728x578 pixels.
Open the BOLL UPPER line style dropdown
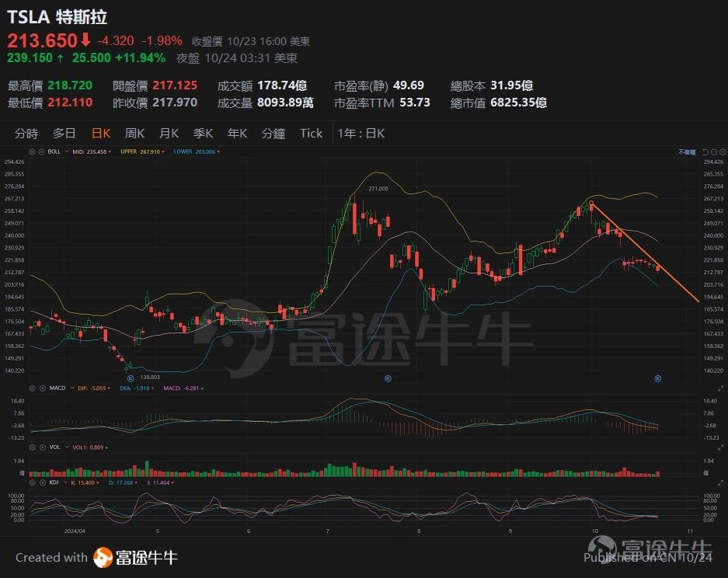(163, 152)
